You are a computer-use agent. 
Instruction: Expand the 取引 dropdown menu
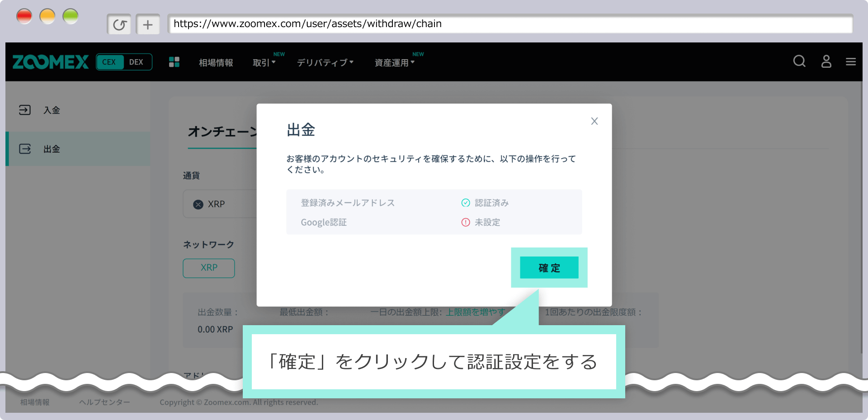tap(264, 63)
